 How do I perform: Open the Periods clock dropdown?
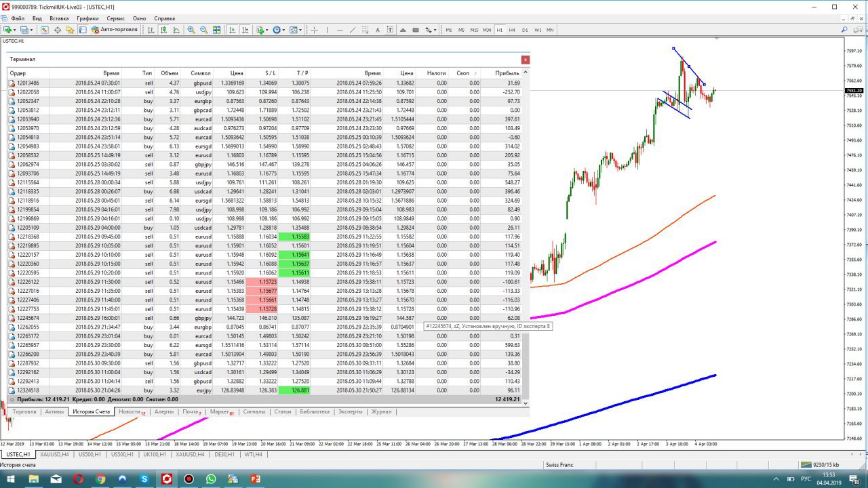tap(279, 30)
